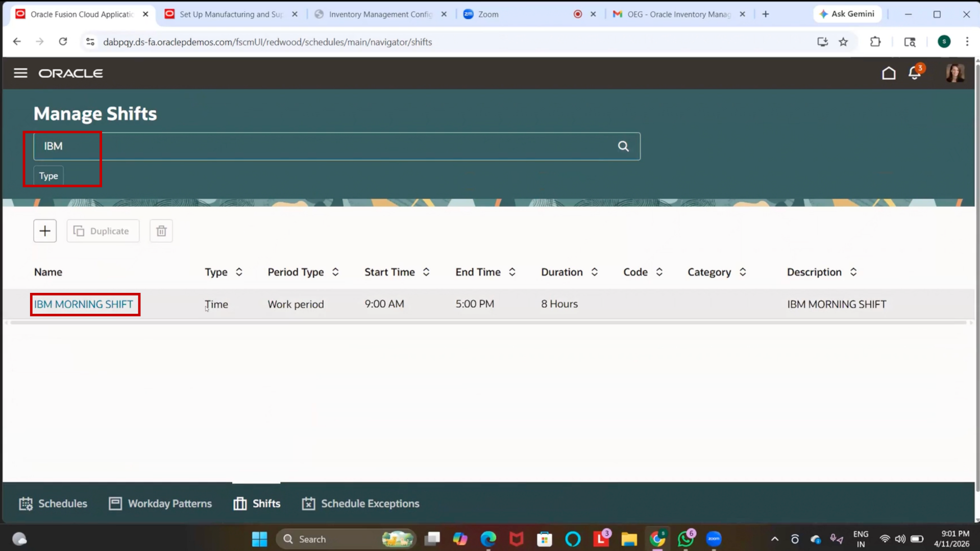Click the browser address bar URL
This screenshot has width=980, height=551.
[267, 42]
